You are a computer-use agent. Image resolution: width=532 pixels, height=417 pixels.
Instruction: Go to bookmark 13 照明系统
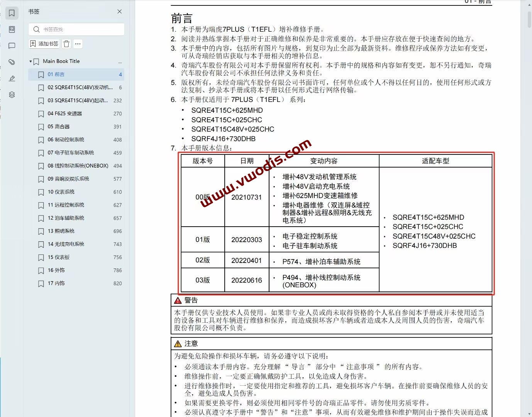76,231
